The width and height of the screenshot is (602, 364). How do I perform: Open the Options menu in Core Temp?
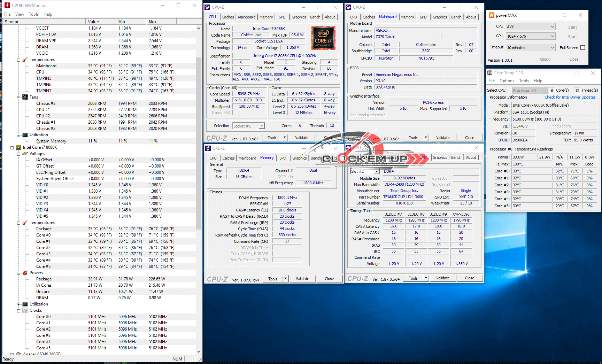(507, 81)
